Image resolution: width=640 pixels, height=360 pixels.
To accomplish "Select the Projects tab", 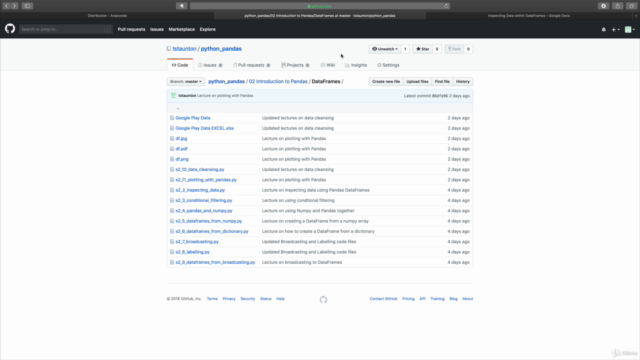I will click(x=295, y=65).
